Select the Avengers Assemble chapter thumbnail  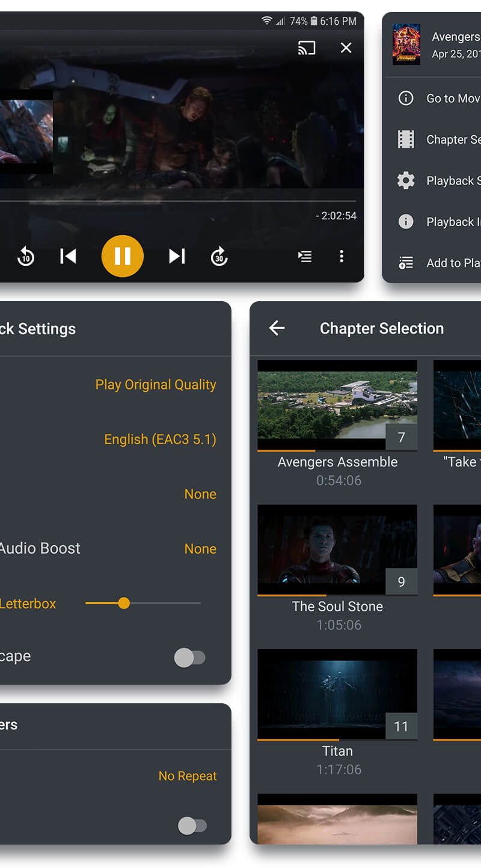(x=337, y=405)
